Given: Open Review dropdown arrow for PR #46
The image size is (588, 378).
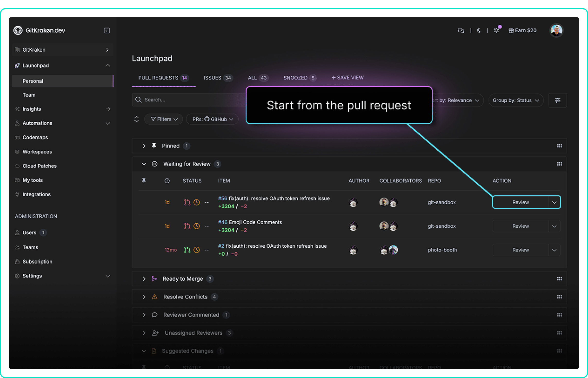Looking at the screenshot, I should click(x=554, y=226).
